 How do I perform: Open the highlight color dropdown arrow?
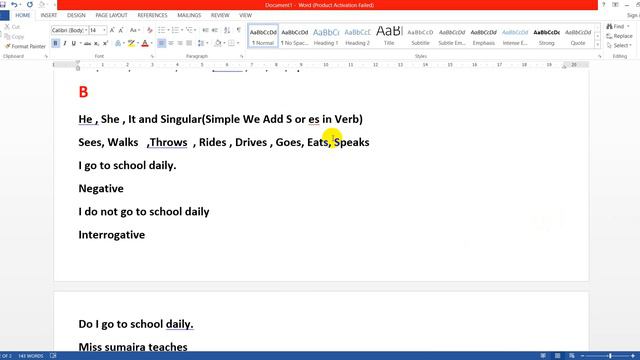click(138, 43)
